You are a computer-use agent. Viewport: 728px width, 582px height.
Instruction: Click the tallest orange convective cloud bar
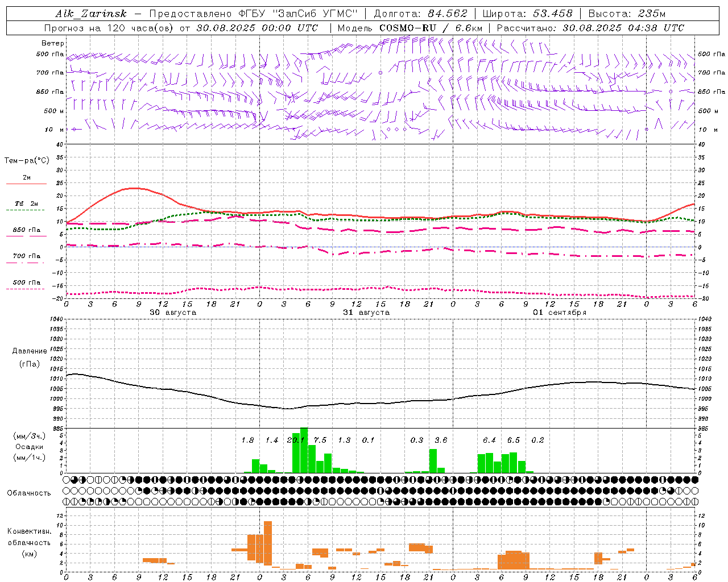268,543
